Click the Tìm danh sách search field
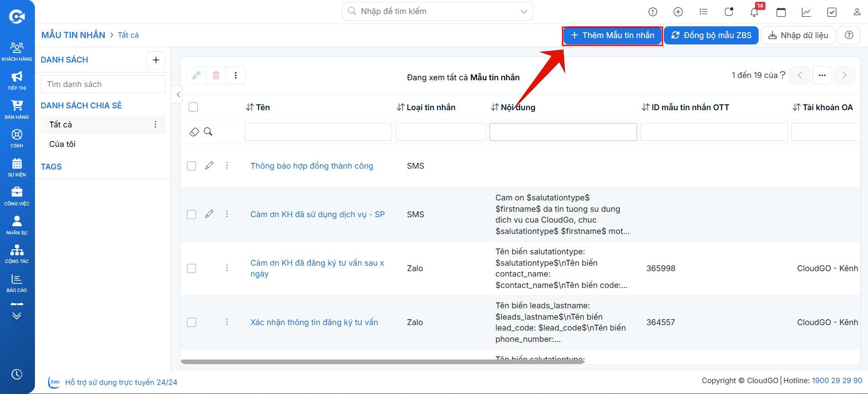This screenshot has height=394, width=868. coord(103,84)
